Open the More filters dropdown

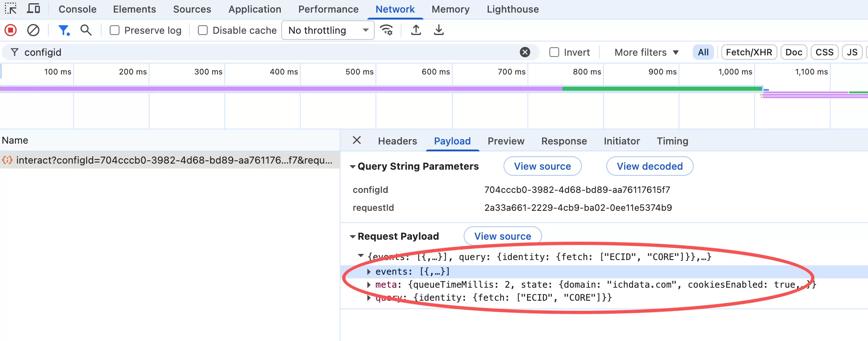point(646,52)
